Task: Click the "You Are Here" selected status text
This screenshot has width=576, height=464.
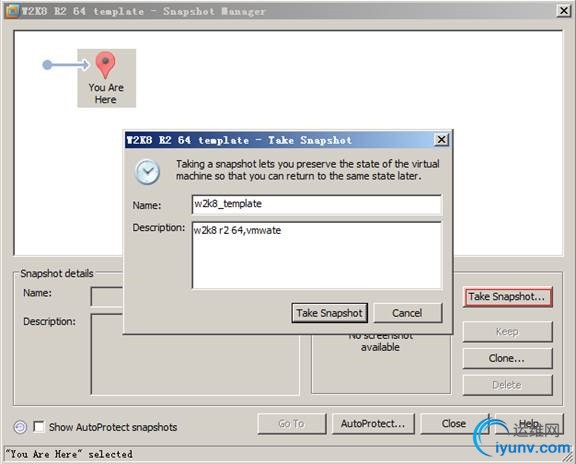Action: [x=69, y=454]
